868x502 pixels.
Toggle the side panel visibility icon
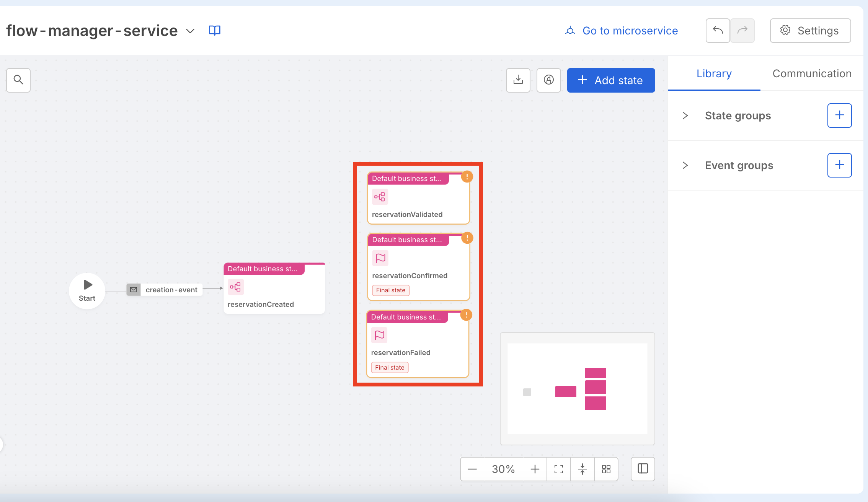(643, 469)
